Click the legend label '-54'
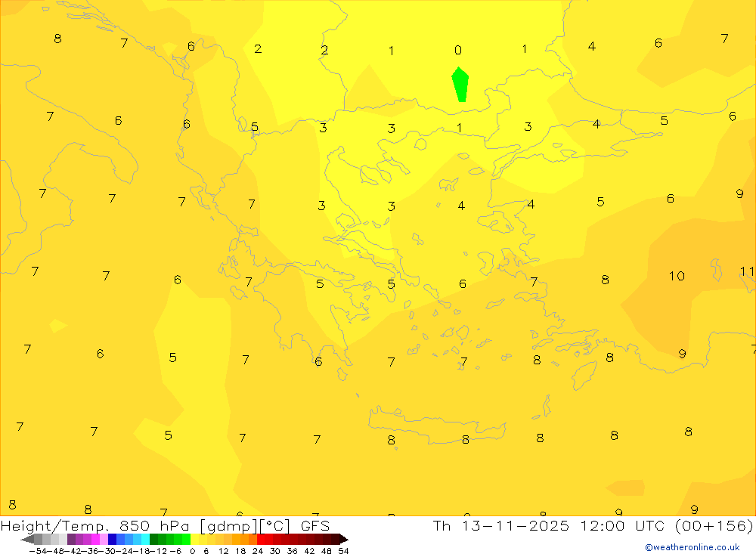The height and width of the screenshot is (554, 756). (38, 551)
